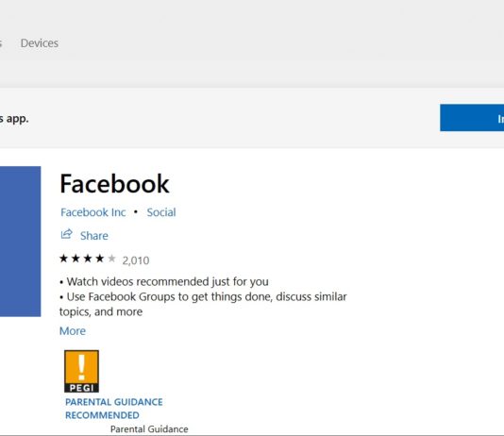
Task: Select the Facebook app title
Action: pyautogui.click(x=114, y=184)
